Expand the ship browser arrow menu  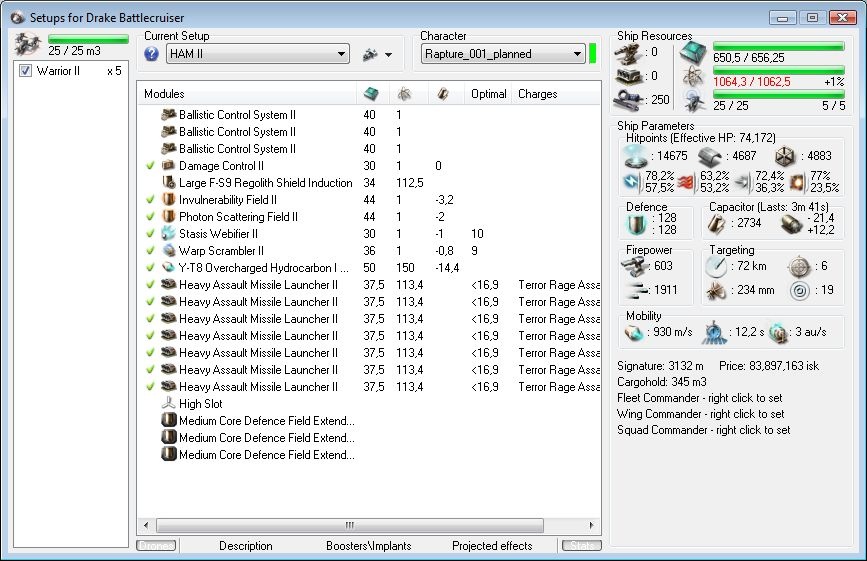tap(388, 55)
